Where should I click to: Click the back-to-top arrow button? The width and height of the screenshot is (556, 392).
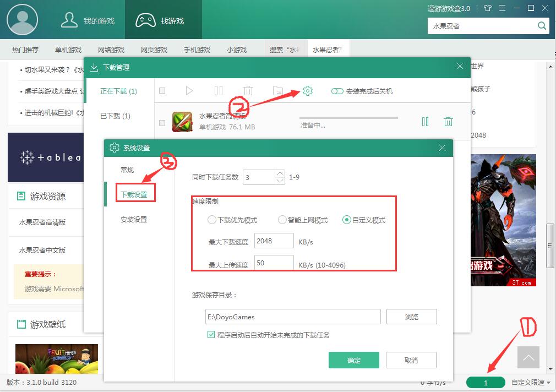(x=528, y=357)
